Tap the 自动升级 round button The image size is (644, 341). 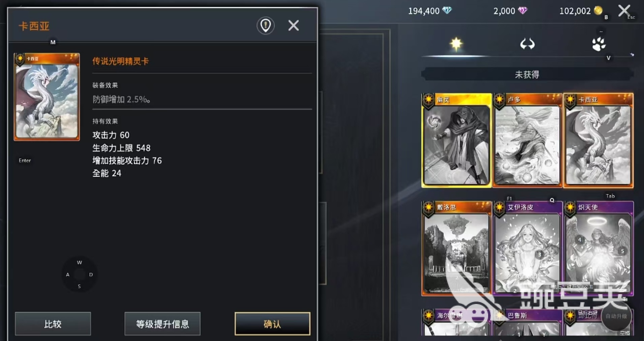click(x=616, y=316)
